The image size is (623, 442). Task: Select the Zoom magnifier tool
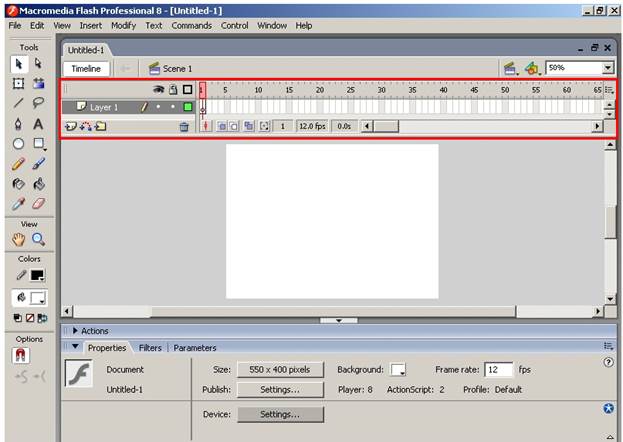click(39, 239)
